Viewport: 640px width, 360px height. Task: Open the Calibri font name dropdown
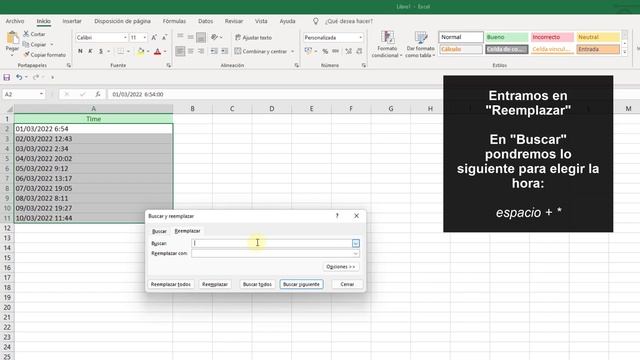[125, 38]
